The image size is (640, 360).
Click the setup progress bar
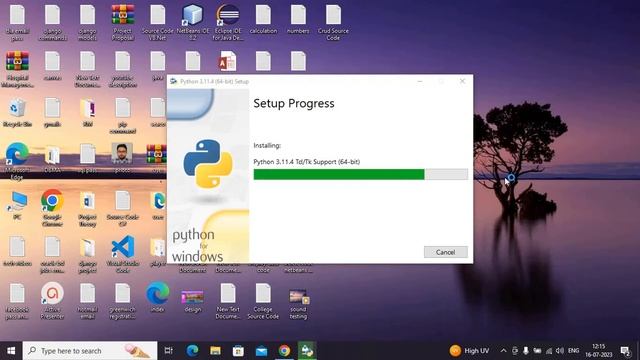pyautogui.click(x=360, y=174)
